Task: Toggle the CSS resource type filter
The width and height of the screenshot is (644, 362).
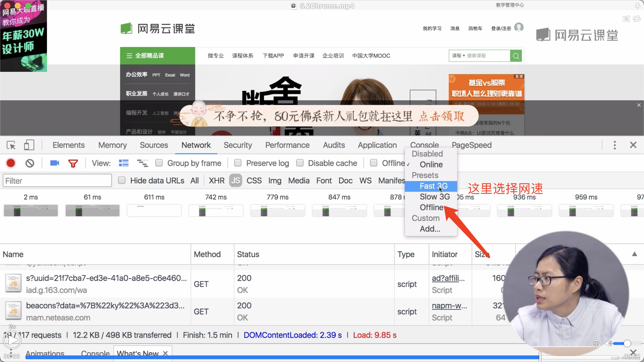Action: click(x=254, y=180)
